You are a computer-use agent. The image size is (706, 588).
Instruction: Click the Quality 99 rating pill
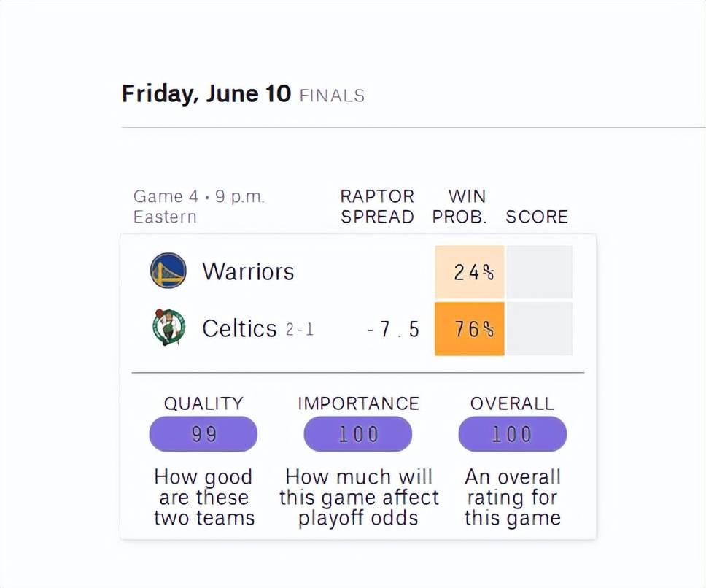pos(203,434)
